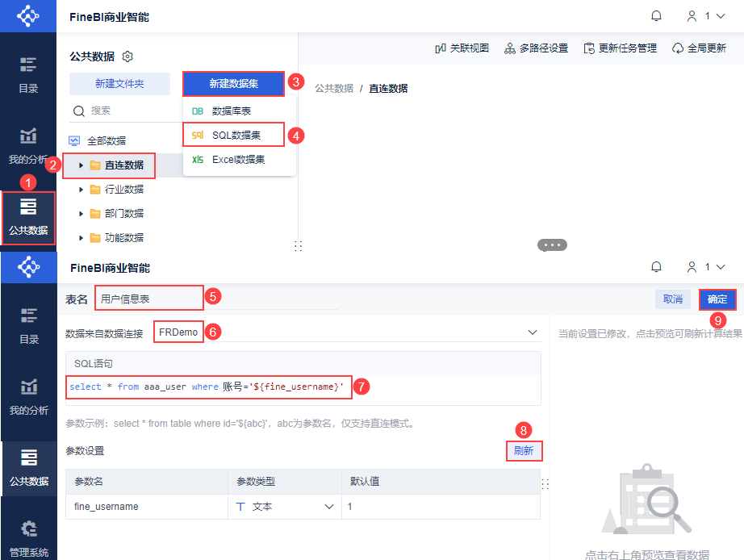This screenshot has height=560, width=744.
Task: Click the 直连数据 folder icon
Action: point(95,165)
